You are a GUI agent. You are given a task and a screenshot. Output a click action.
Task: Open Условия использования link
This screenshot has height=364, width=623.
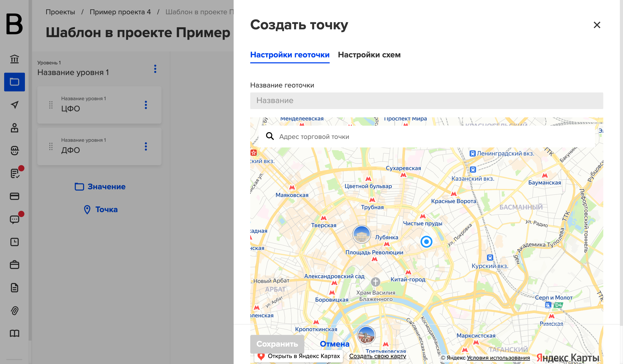498,358
